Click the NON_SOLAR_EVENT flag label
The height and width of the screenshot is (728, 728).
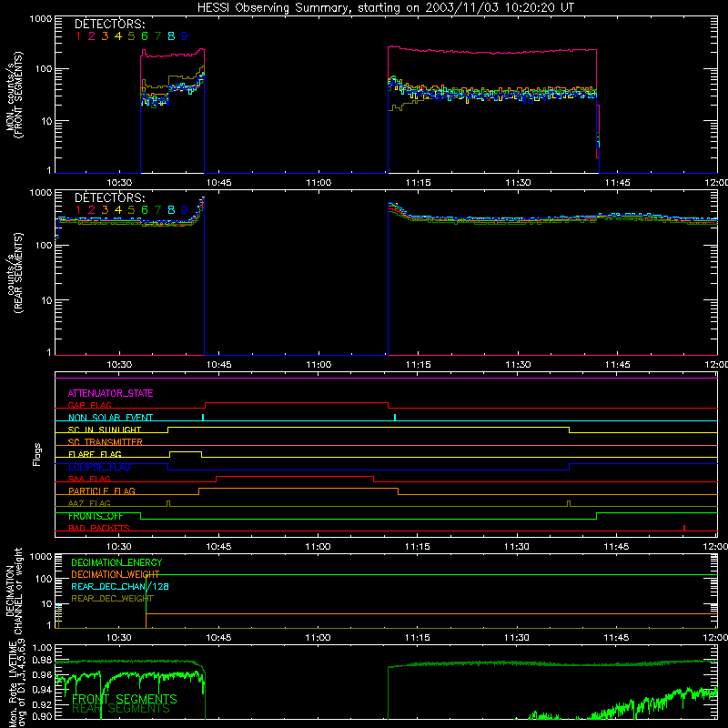point(110,418)
